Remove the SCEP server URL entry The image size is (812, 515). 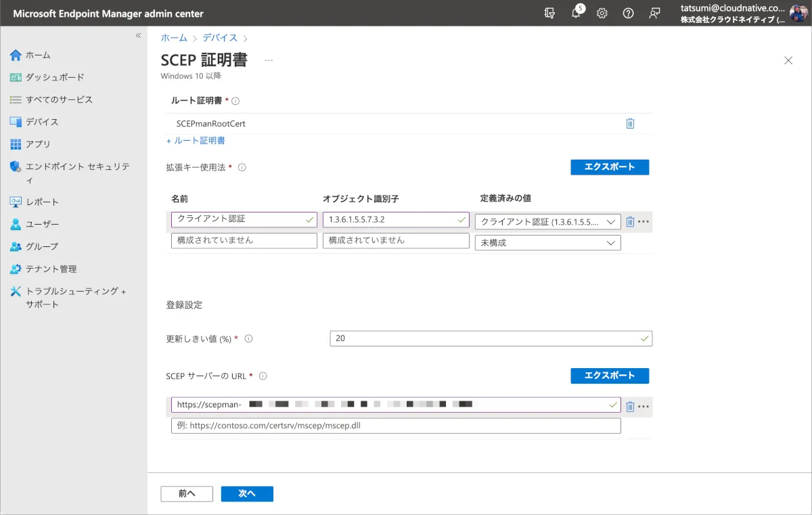[x=630, y=406]
